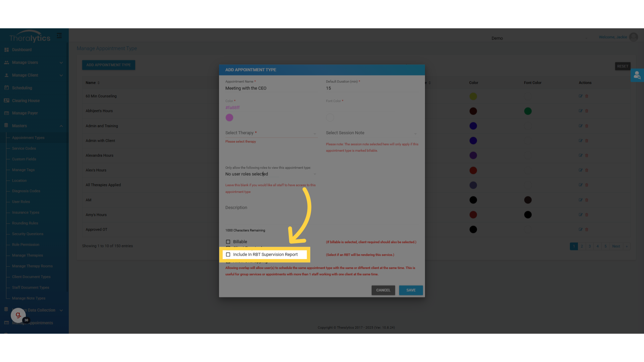Screen dimensions: 644x362
Task: Click edit icon for 60 Min Counseling row
Action: (x=580, y=96)
